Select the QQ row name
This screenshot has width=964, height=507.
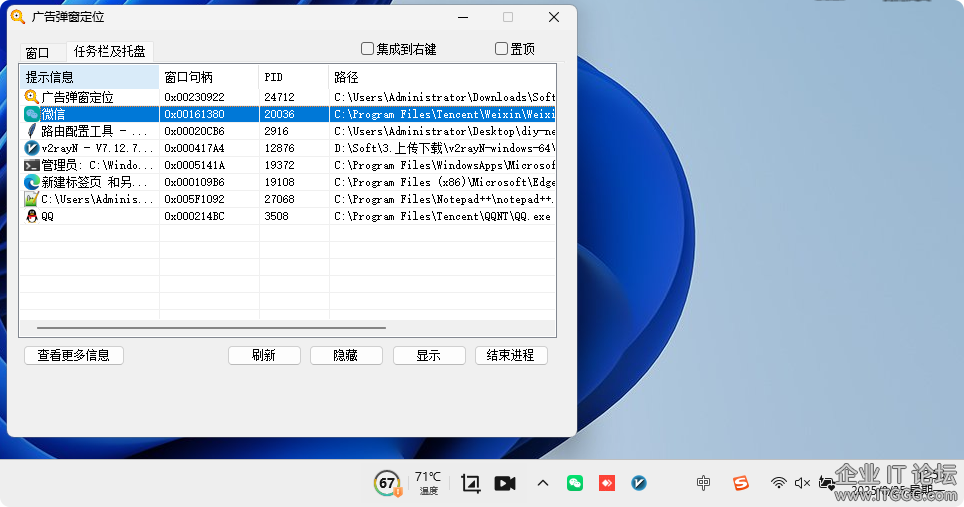[x=47, y=216]
